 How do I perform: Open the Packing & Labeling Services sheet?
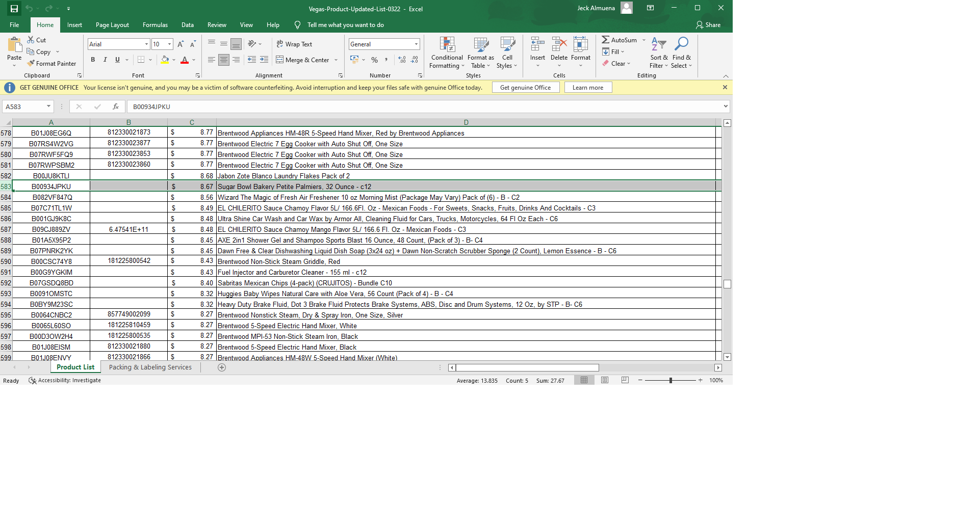tap(150, 367)
